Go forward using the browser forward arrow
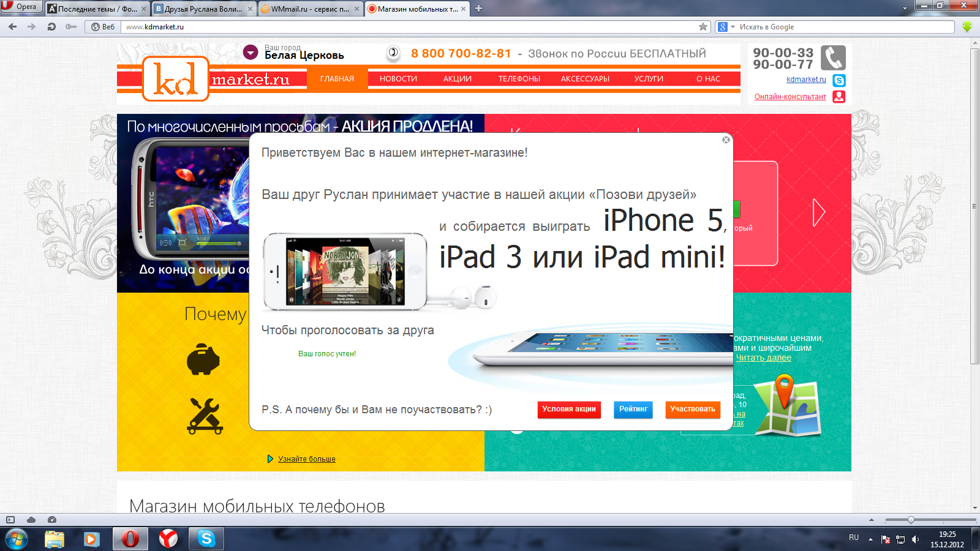This screenshot has height=551, width=980. (x=32, y=26)
